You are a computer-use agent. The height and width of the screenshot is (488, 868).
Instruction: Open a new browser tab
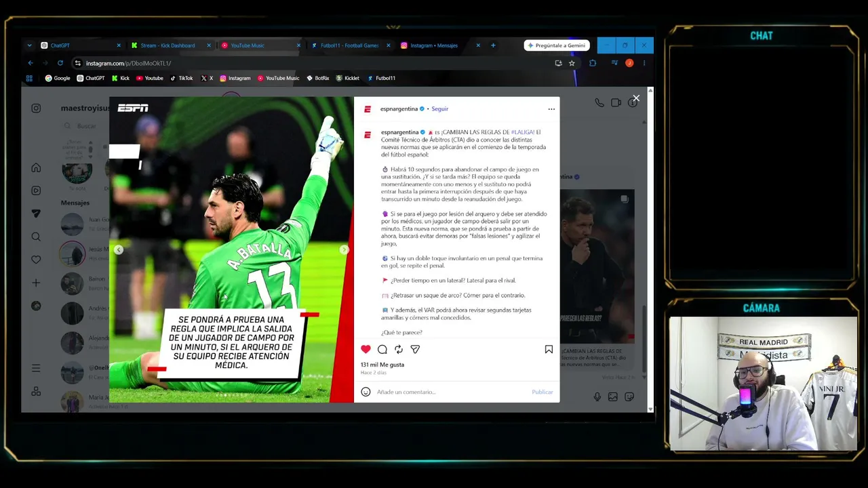(493, 45)
